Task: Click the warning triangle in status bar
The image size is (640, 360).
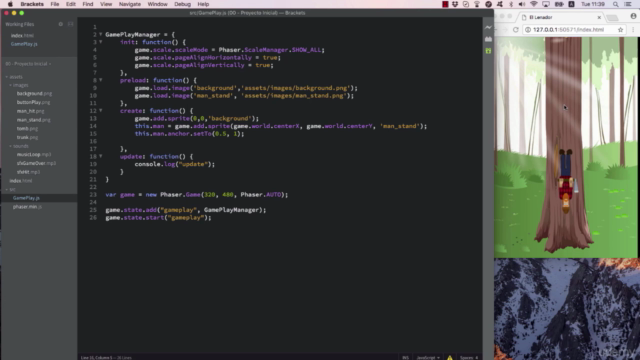Action: tap(450, 358)
